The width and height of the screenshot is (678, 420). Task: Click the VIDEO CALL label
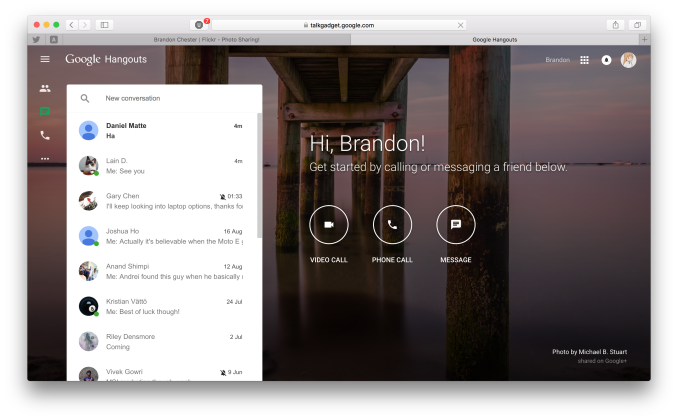(329, 260)
